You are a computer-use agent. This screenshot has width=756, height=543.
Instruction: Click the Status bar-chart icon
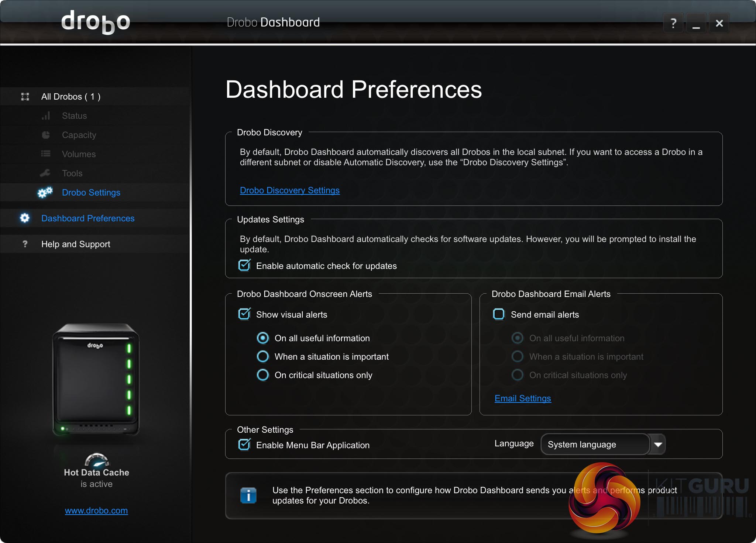point(46,116)
